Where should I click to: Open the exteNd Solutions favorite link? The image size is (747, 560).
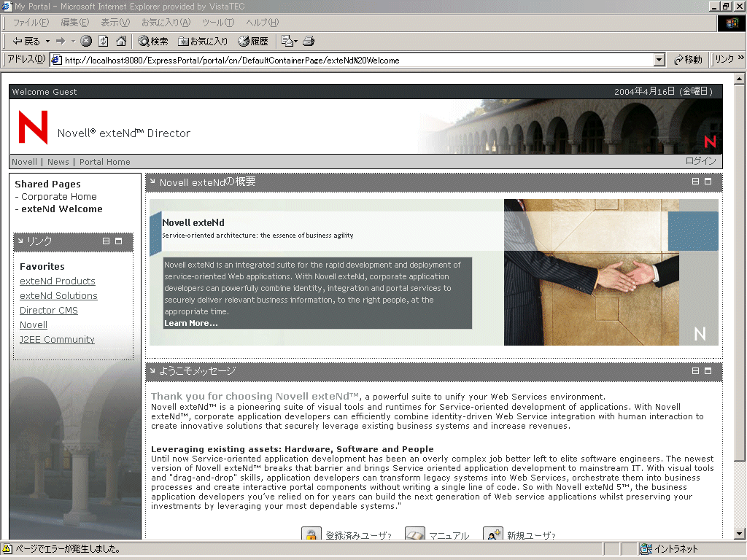point(58,296)
